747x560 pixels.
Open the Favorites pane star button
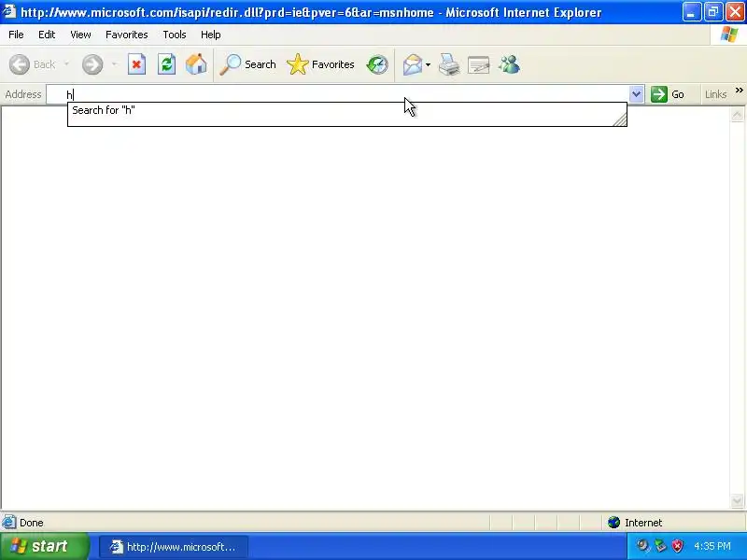click(x=320, y=64)
